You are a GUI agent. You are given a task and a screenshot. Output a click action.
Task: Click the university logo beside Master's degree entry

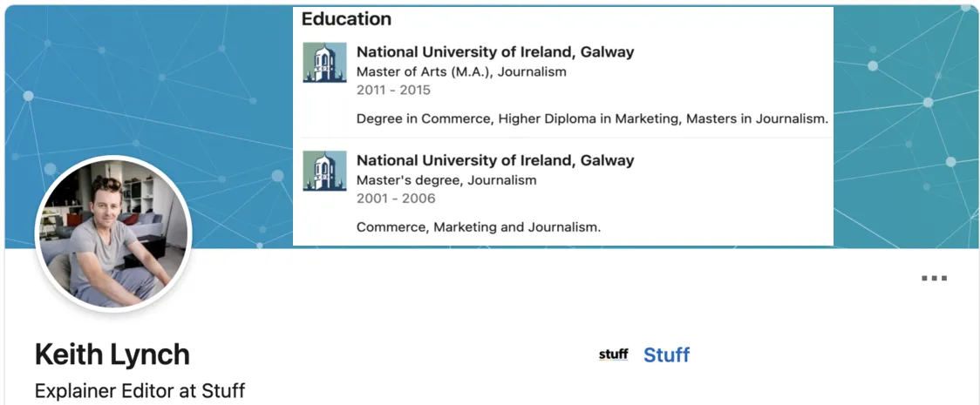(x=324, y=171)
